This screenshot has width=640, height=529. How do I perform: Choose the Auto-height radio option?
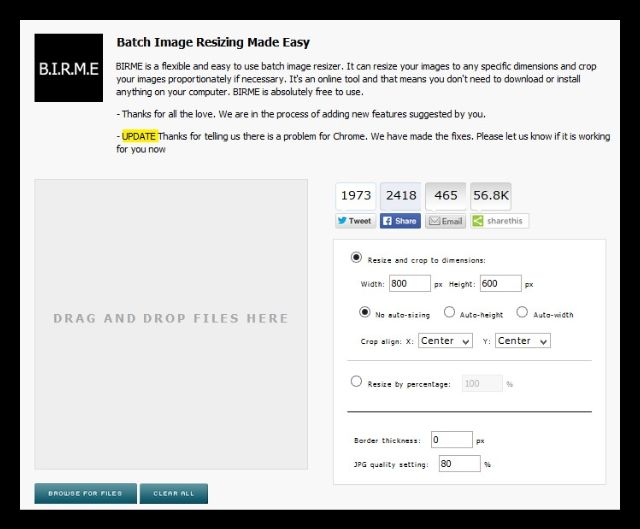coord(449,312)
